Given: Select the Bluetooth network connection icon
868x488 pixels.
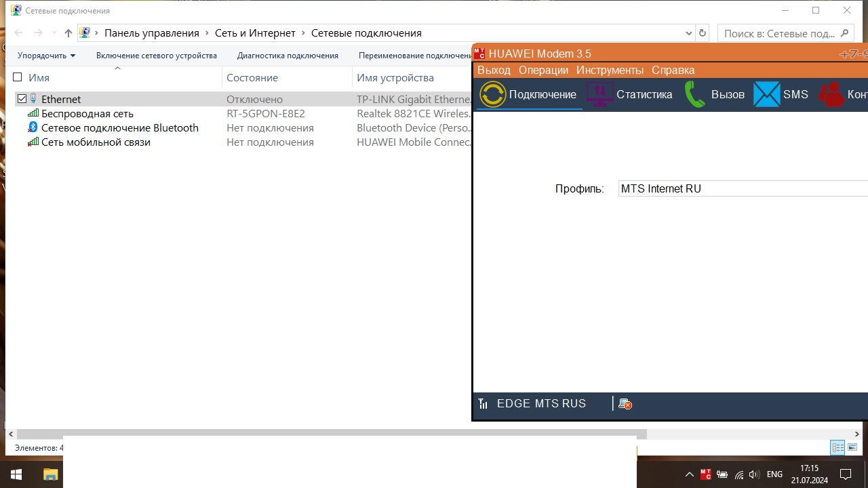Looking at the screenshot, I should click(33, 127).
